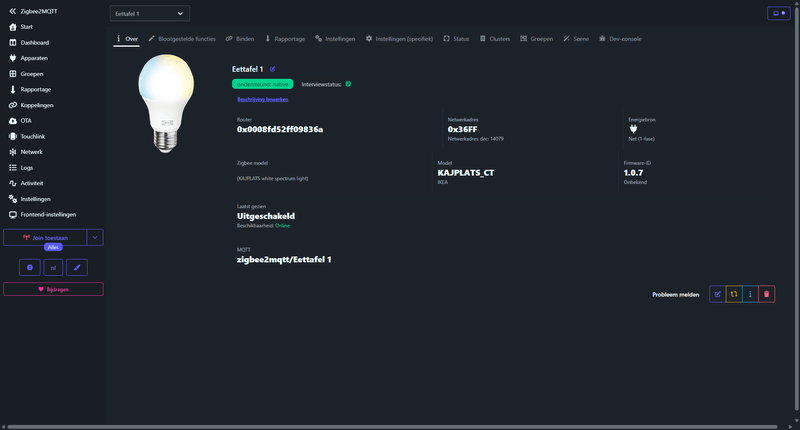Click the IKEA bulb device image
800x430 pixels.
click(x=166, y=103)
